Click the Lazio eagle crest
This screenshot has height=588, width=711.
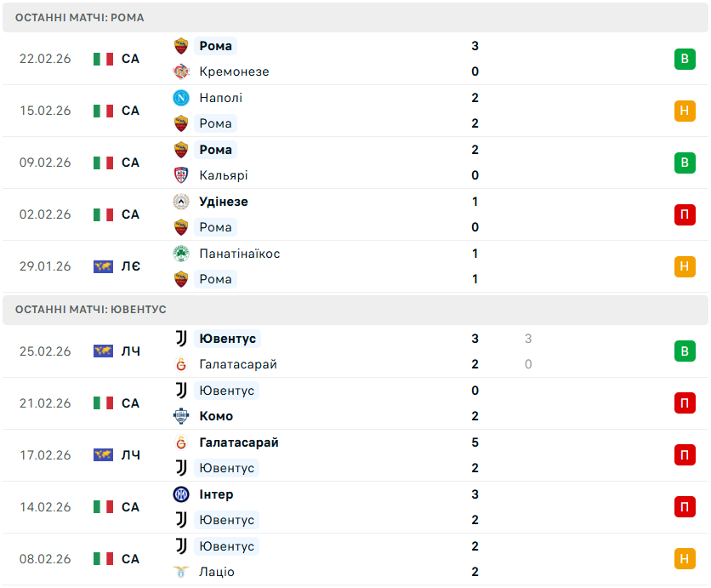180,572
